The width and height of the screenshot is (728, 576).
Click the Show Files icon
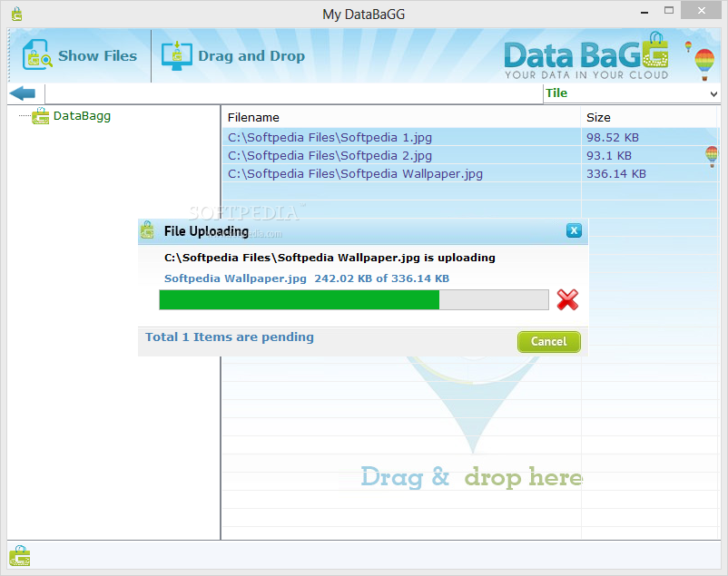point(37,55)
